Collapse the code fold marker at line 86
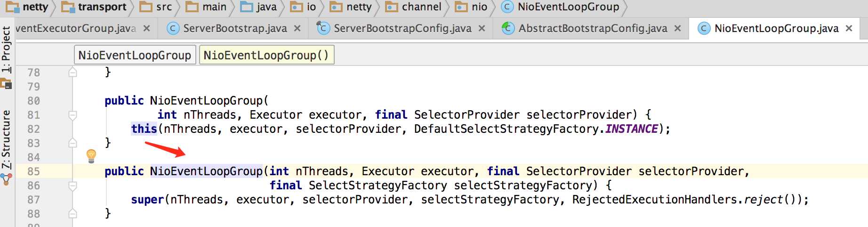Screen dimensions: 868x227 (x=72, y=186)
